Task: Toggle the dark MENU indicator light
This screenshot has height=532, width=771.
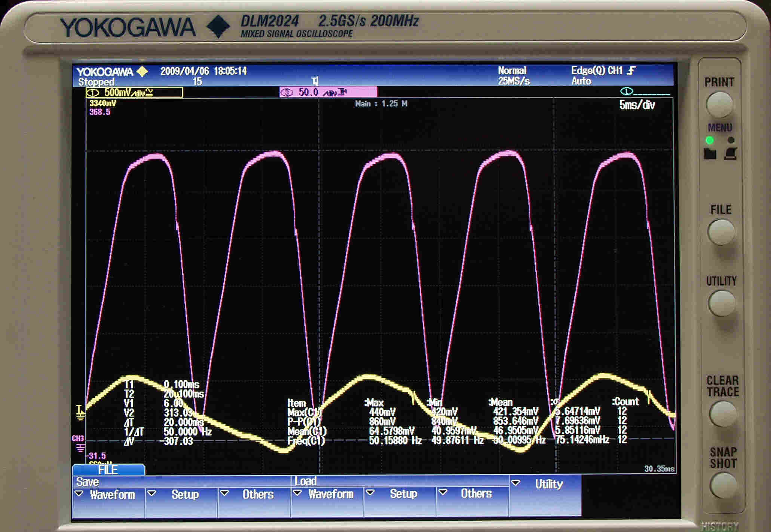Action: (731, 140)
